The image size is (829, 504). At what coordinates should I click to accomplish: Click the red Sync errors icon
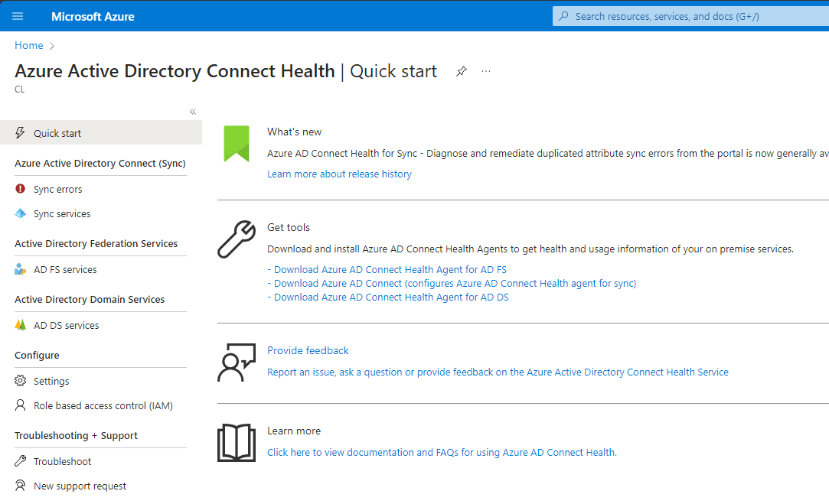pos(20,189)
